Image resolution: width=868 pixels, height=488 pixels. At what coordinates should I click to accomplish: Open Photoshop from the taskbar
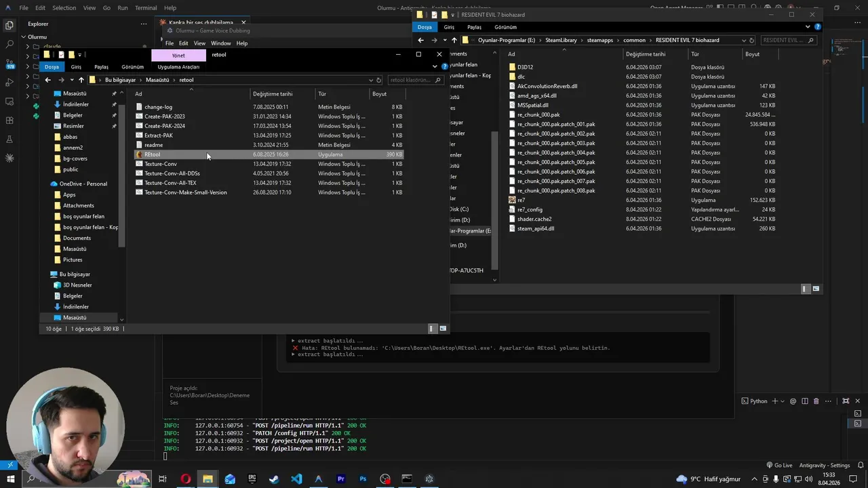363,479
